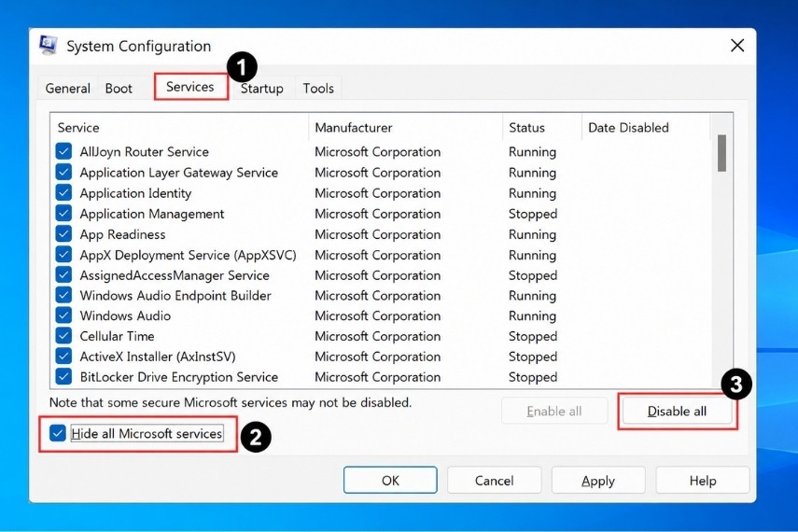
Task: Click Stopped status of Application Management
Action: tap(533, 214)
